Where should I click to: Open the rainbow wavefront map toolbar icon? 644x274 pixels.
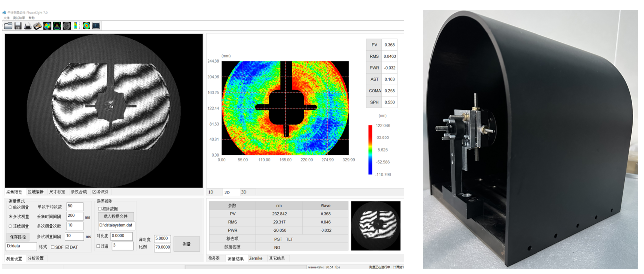click(x=47, y=26)
